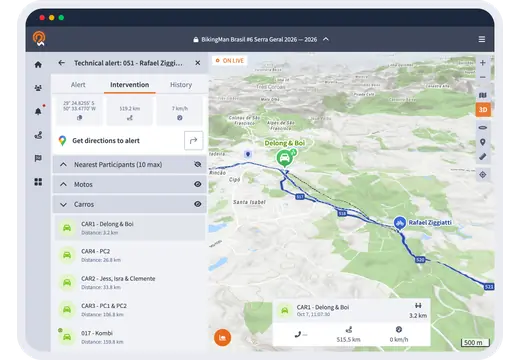
Task: Close the Technical alert panel
Action: click(198, 63)
